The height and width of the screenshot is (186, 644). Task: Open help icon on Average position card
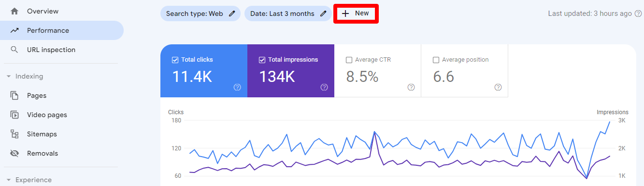coord(498,87)
